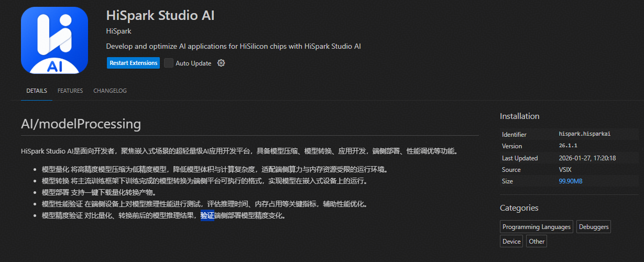Viewport: 644px width, 262px height.
Task: Select the Programming Languages category tag
Action: pyautogui.click(x=536, y=227)
